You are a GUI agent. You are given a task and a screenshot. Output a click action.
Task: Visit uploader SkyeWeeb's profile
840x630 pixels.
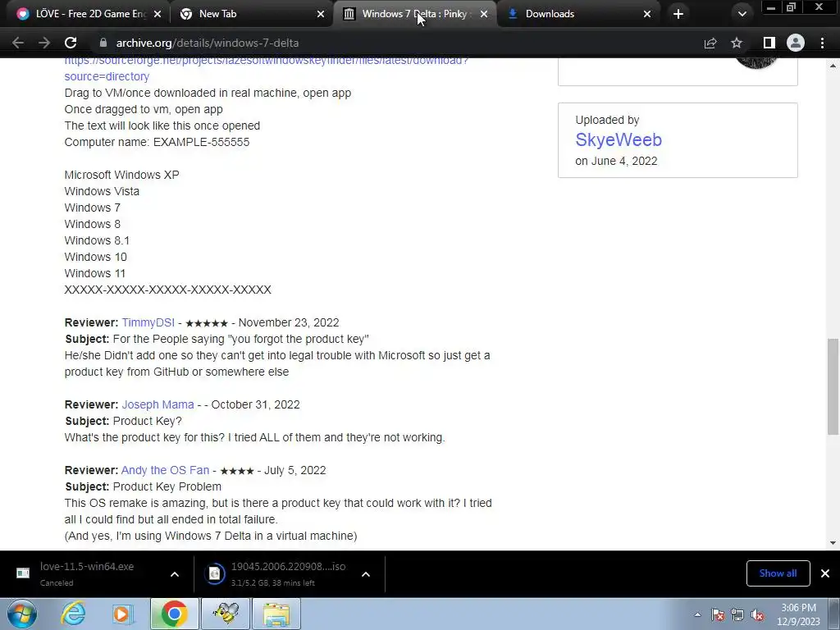coord(619,139)
